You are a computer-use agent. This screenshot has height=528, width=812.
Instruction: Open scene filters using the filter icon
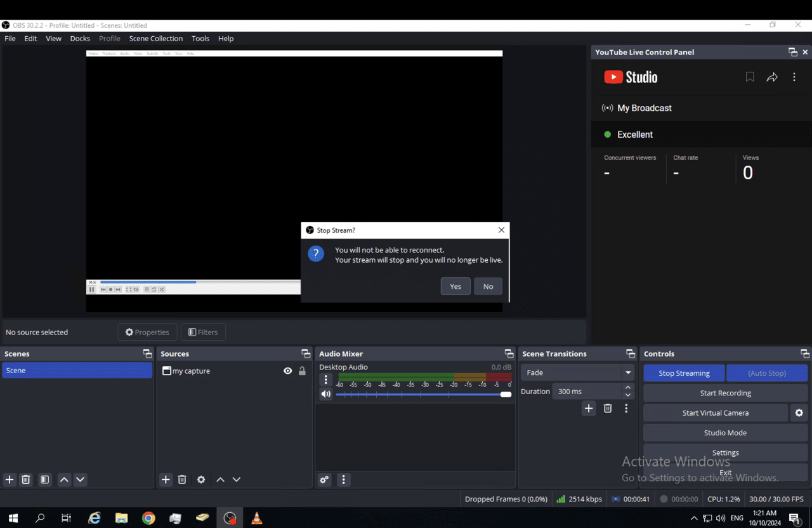(44, 479)
